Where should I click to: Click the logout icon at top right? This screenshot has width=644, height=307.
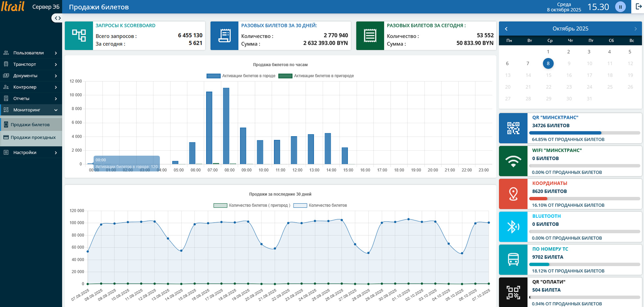click(639, 7)
